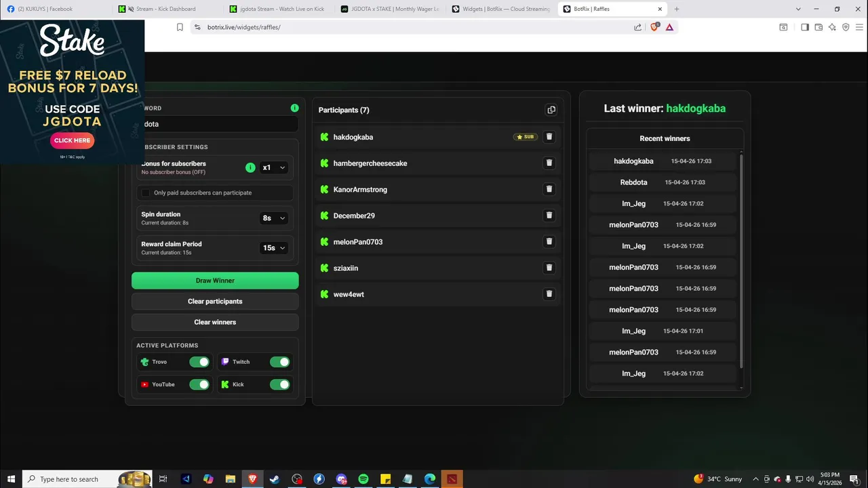Open File Explorer from taskbar
Viewport: 868px width, 488px height.
pyautogui.click(x=230, y=479)
